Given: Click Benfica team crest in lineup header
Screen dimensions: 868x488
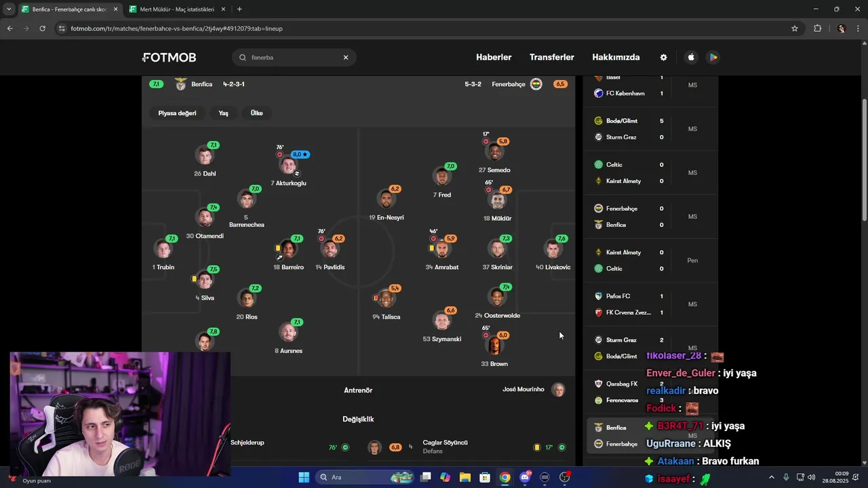Looking at the screenshot, I should pos(180,84).
